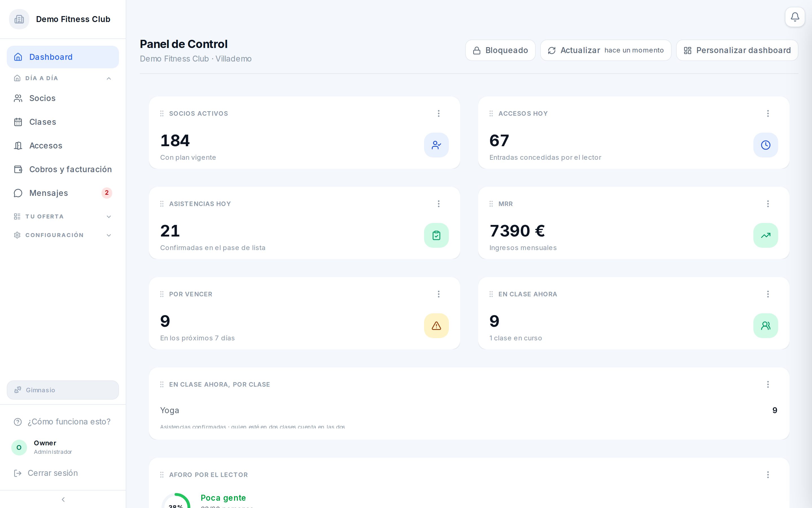Click Actualizar to refresh data

606,51
